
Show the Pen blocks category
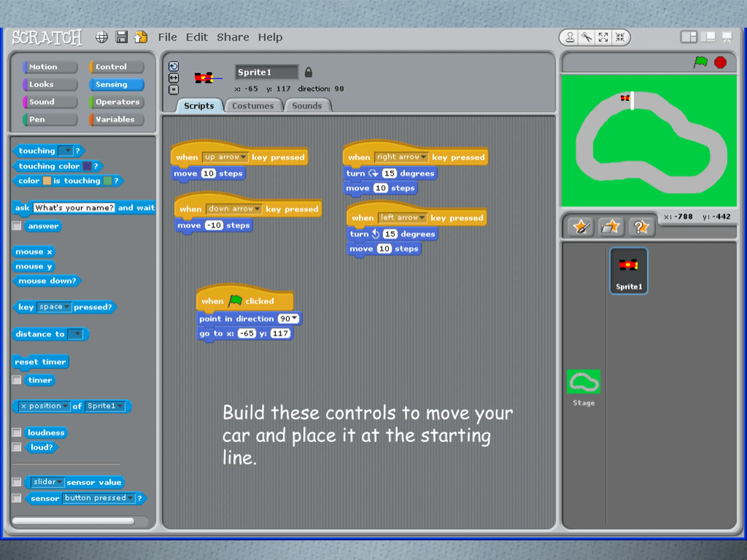(x=50, y=120)
